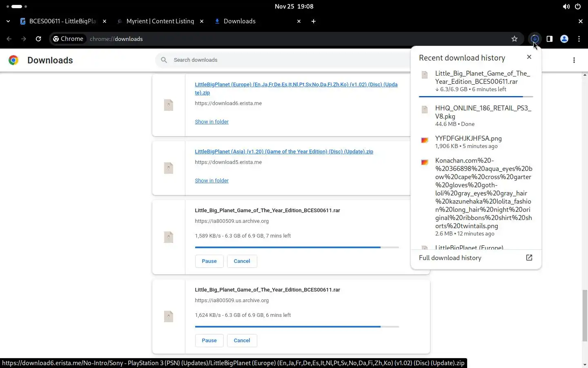Open the system volume indicator
Viewport: 588px width, 368px height.
coord(566,7)
